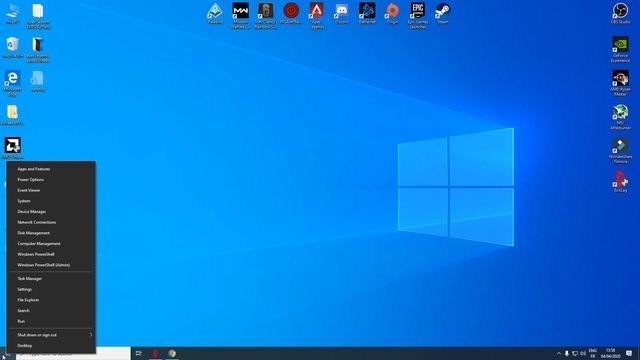
Task: Launch the Microsoft Edge desktop shortcut
Action: 12,83
